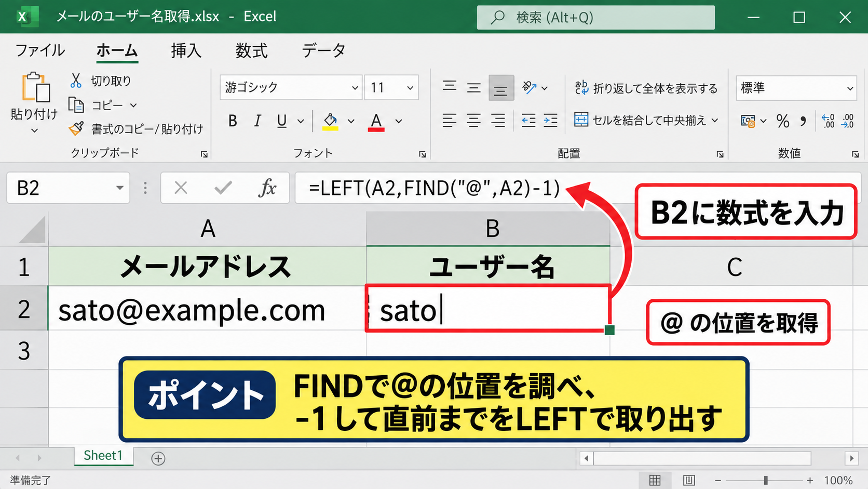This screenshot has height=489, width=868.
Task: Center text horizontally
Action: pos(474,121)
